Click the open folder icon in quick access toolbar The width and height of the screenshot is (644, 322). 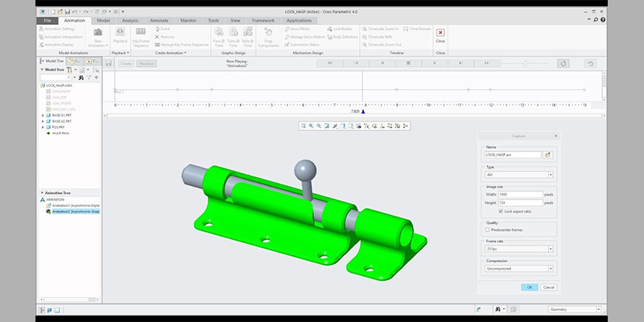click(x=60, y=12)
